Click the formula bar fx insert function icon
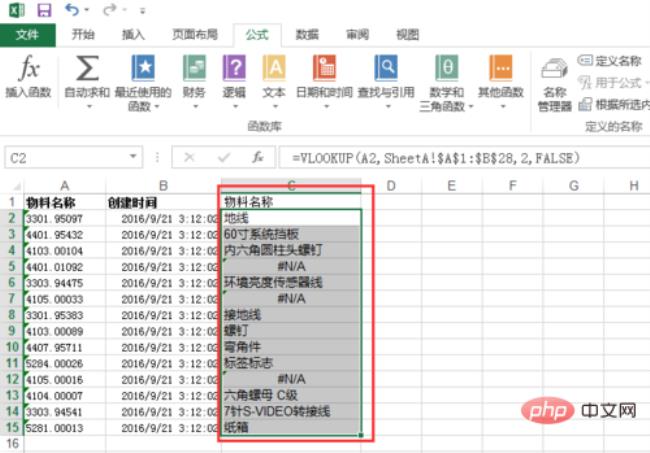The image size is (650, 453). (x=258, y=157)
